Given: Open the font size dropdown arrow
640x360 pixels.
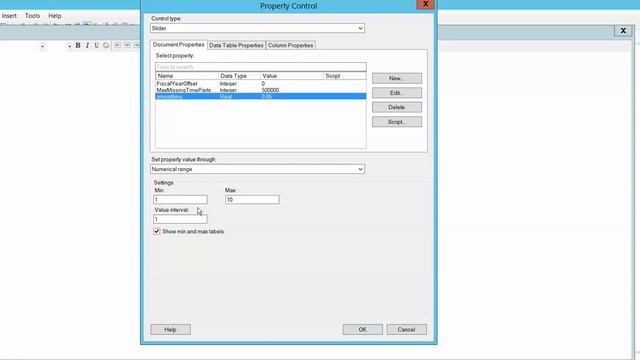Looking at the screenshot, I should pyautogui.click(x=69, y=46).
